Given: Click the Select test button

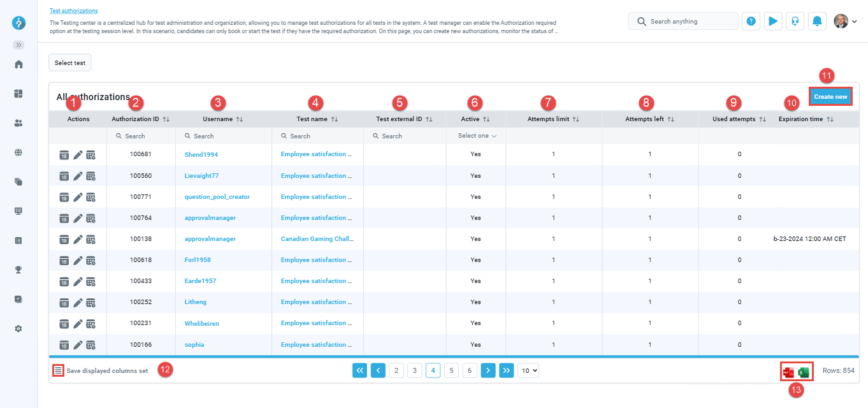Looking at the screenshot, I should click(x=70, y=62).
